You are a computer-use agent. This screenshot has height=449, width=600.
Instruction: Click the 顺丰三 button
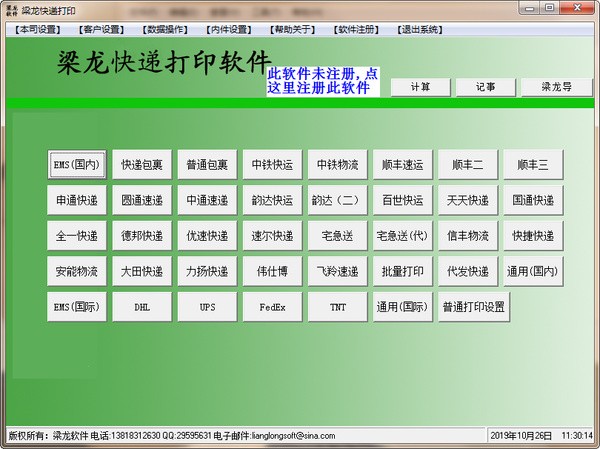[x=533, y=165]
